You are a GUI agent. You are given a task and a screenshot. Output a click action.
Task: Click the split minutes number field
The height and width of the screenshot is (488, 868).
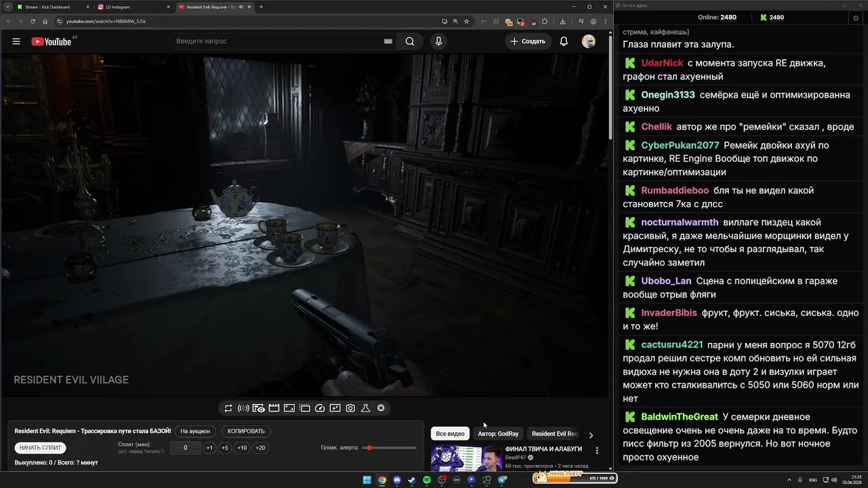click(185, 448)
